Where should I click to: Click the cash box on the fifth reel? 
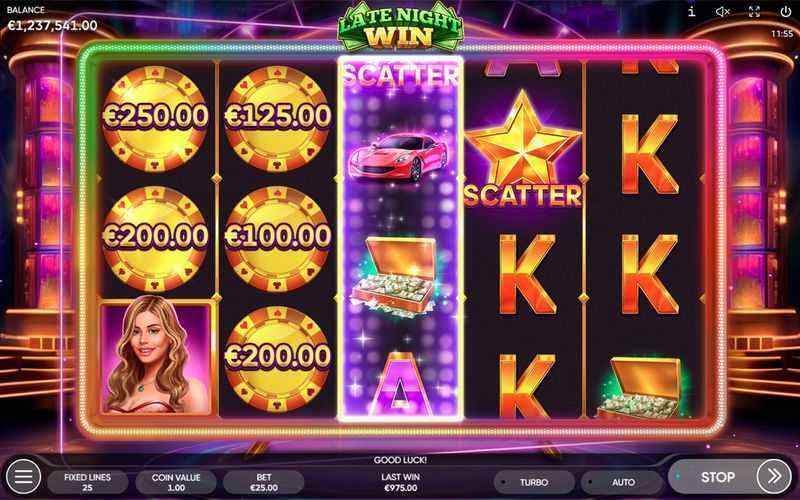[643, 388]
